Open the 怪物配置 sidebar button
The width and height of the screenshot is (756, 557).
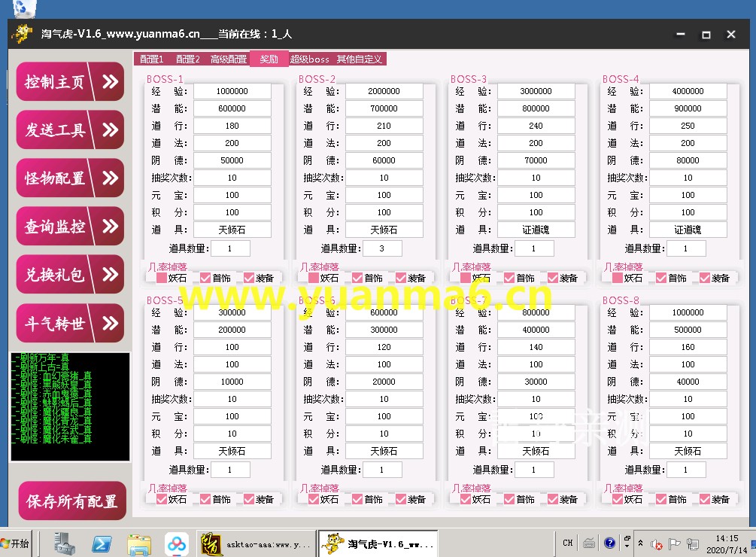coord(70,178)
